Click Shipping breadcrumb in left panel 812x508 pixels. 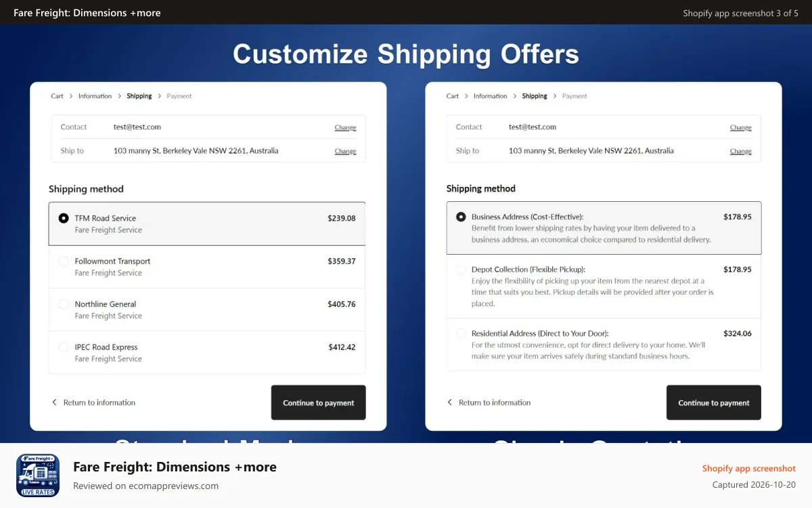(x=139, y=96)
